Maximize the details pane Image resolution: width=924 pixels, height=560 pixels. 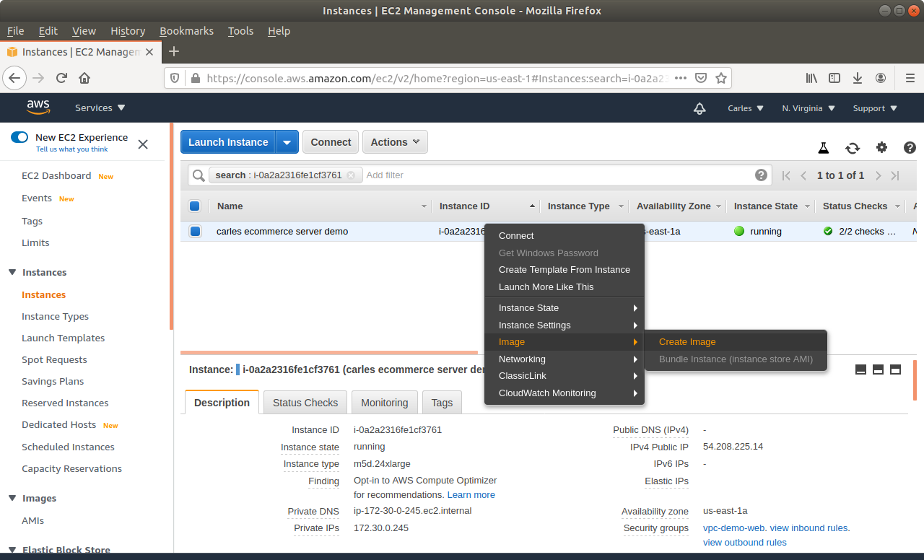[x=895, y=369]
